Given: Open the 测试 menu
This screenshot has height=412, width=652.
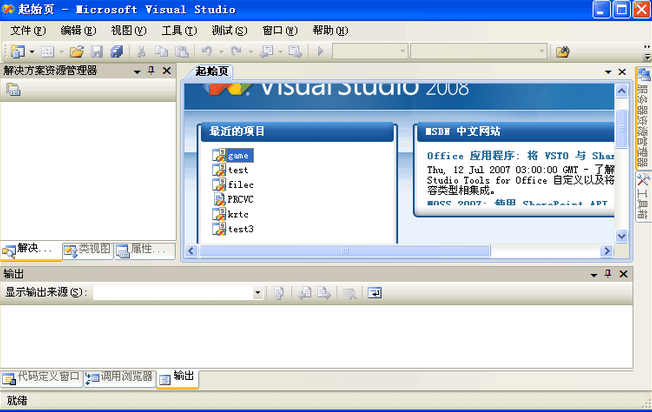Looking at the screenshot, I should (x=229, y=30).
